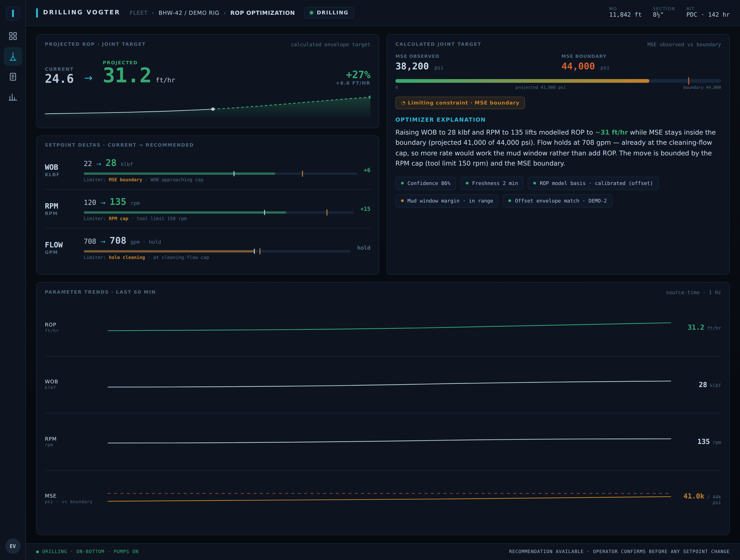This screenshot has width=740, height=560.
Task: Open the BHW-42 / DEMO RIG breadcrumb
Action: click(189, 13)
